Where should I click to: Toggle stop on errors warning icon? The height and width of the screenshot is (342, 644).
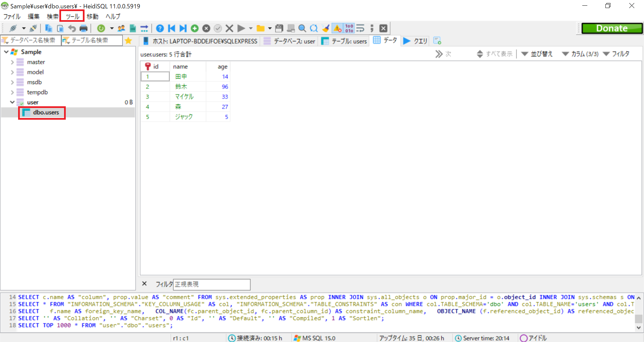pos(337,28)
